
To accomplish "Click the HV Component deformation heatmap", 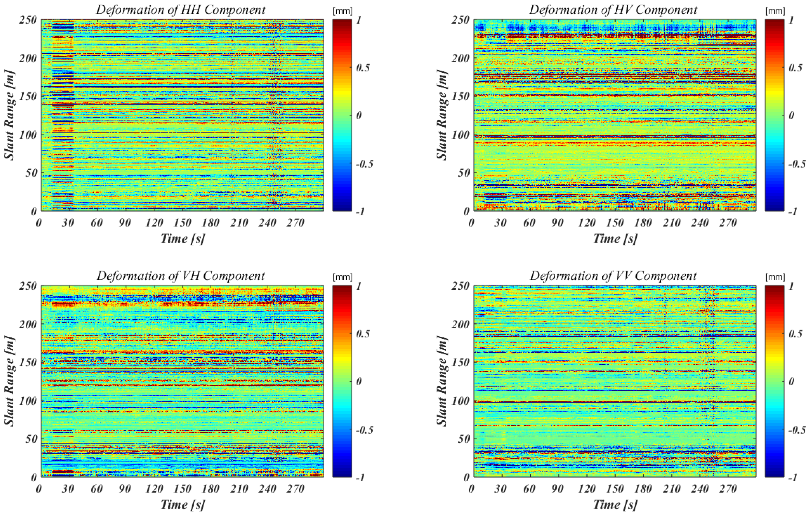I will [x=615, y=115].
